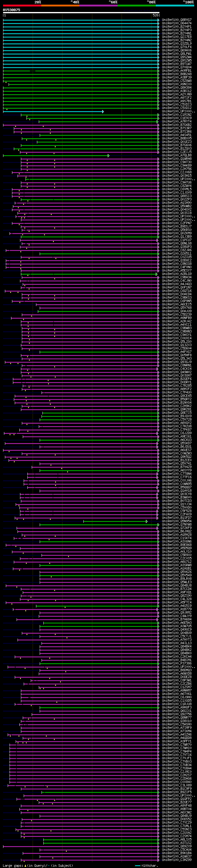Click the orange ~40% identity legend segment
Viewport: 197px width, 868px height.
point(60,6)
